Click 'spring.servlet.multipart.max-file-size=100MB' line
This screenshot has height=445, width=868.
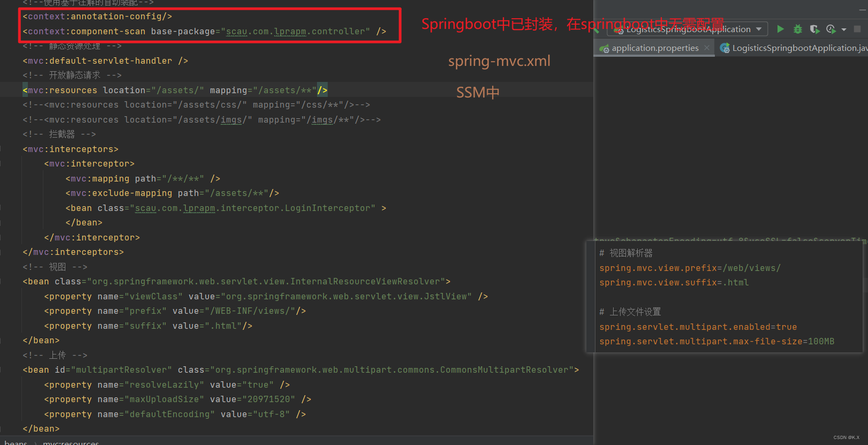tap(717, 342)
